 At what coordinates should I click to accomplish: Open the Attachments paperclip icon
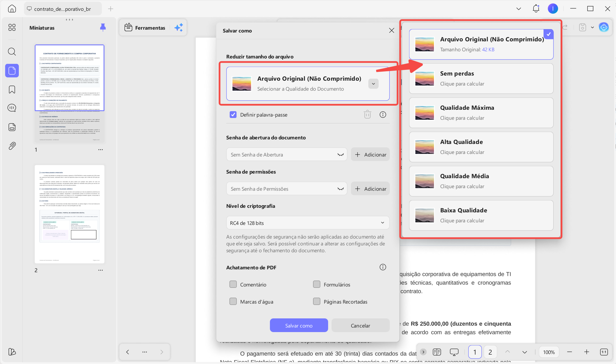(x=12, y=146)
